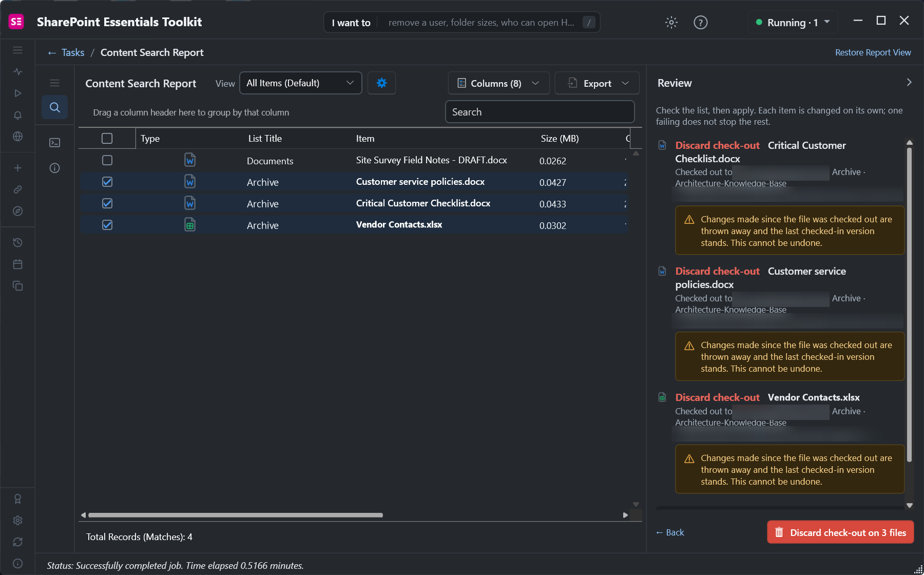The image size is (924, 575).
Task: Open the notifications bell icon
Action: [x=18, y=115]
